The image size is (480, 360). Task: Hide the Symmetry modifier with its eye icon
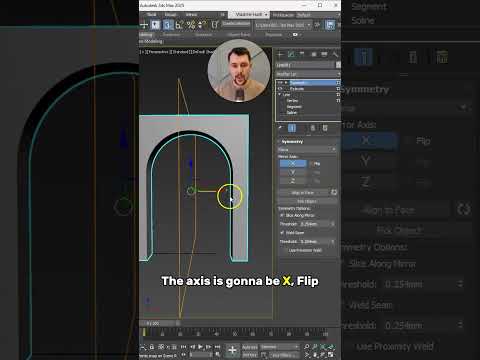point(280,83)
